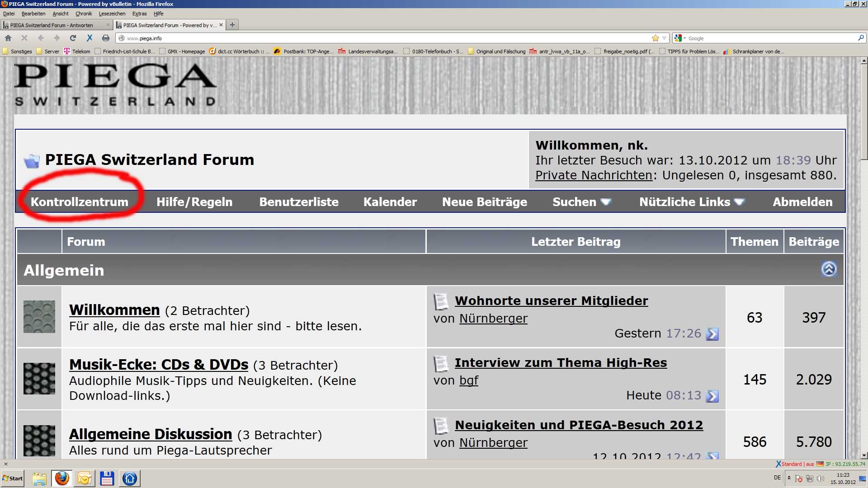The height and width of the screenshot is (488, 868).
Task: Bookmark this page with the star icon
Action: [655, 38]
